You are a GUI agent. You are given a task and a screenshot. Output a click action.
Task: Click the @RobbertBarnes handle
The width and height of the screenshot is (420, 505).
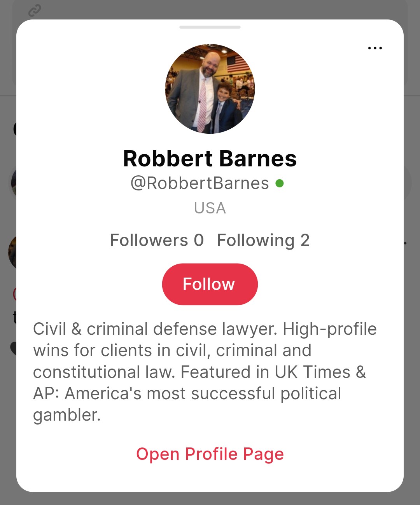tap(199, 183)
